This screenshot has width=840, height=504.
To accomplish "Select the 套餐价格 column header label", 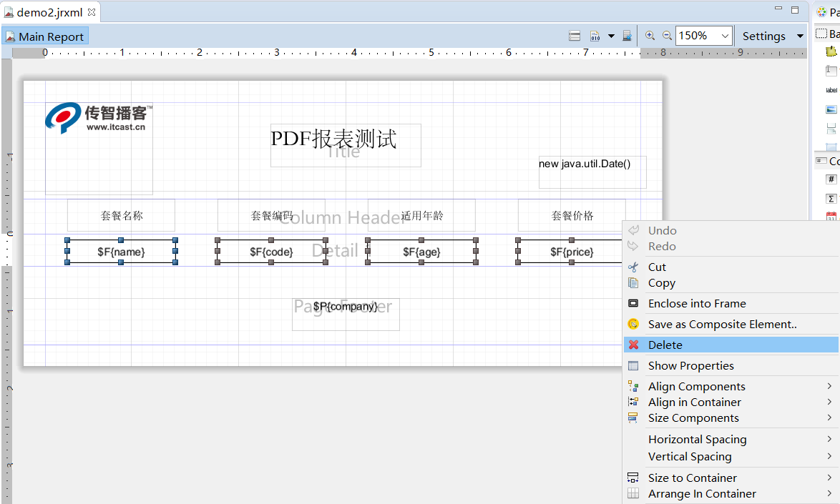I will pos(572,215).
